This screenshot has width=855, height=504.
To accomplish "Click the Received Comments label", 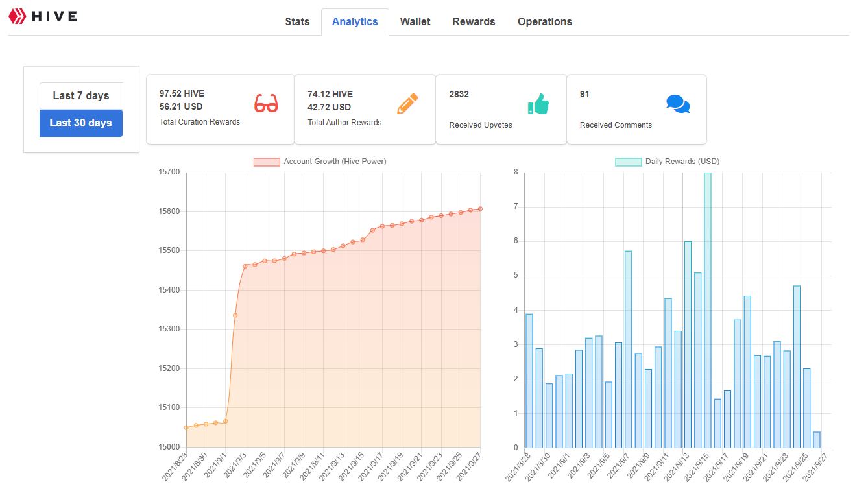I will tap(616, 125).
